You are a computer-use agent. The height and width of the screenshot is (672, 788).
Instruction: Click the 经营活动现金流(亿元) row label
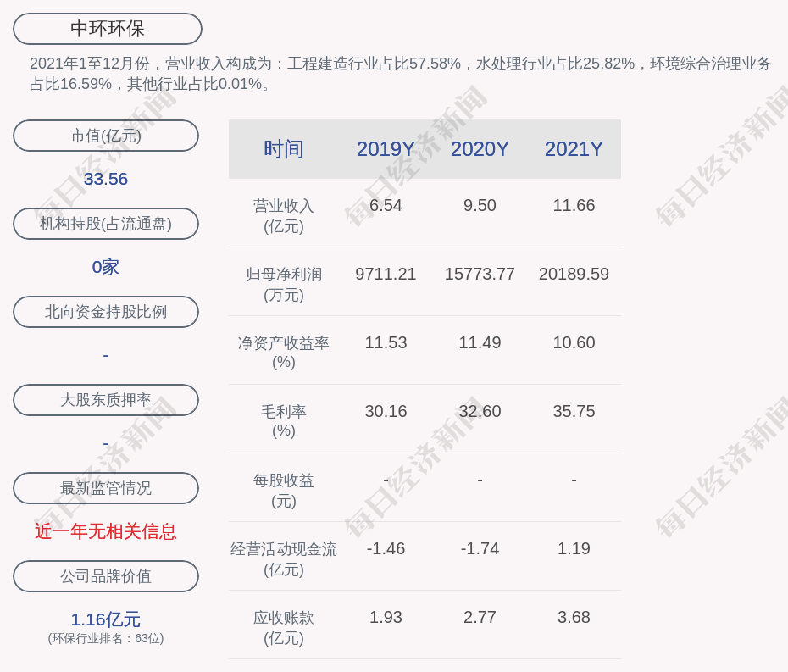(284, 559)
